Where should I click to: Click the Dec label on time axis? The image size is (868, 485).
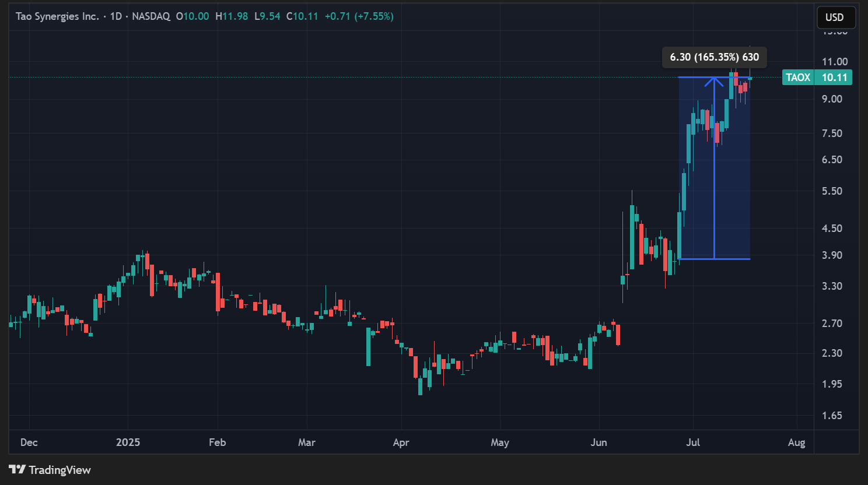pos(29,442)
